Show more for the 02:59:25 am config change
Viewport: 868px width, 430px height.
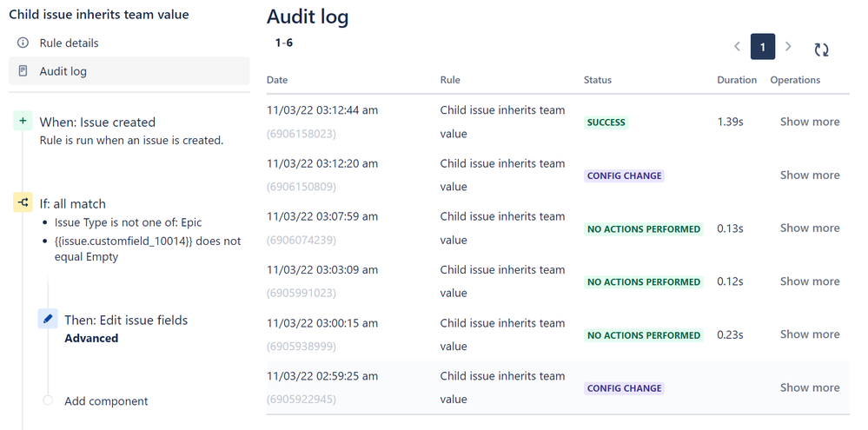(x=810, y=387)
